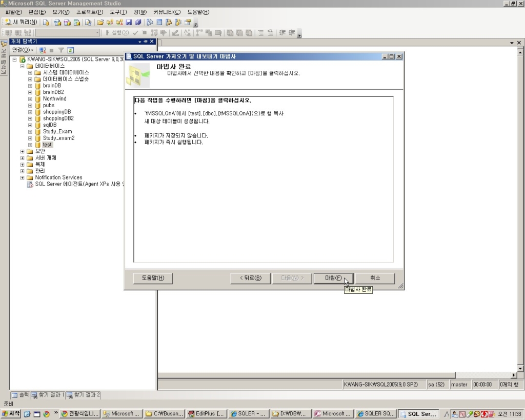
Task: Click the < 뒤로(B) button in the wizard
Action: click(x=250, y=278)
